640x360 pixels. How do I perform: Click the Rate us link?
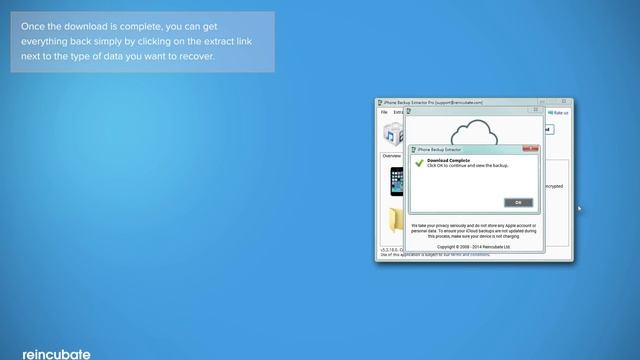coord(558,113)
